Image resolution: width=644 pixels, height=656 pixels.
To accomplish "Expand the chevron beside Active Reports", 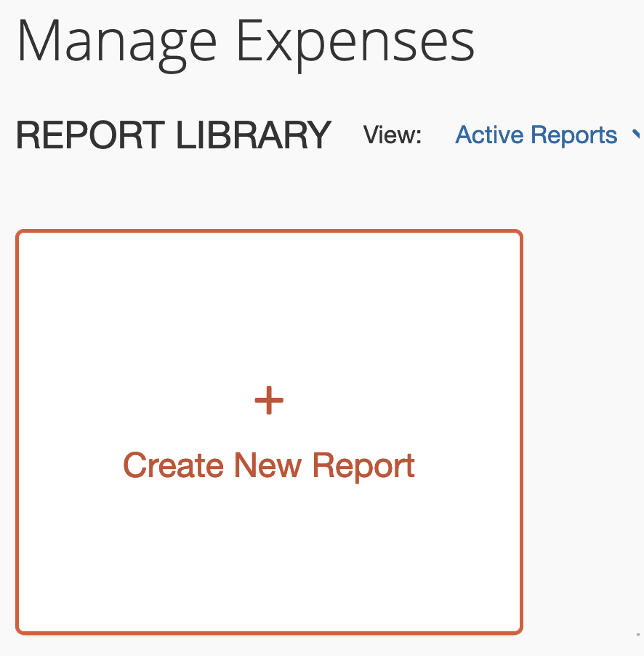I will point(635,135).
